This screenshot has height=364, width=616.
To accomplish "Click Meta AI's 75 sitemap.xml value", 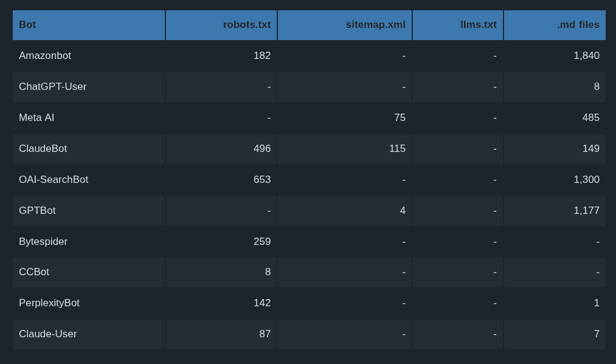I will pyautogui.click(x=400, y=118).
